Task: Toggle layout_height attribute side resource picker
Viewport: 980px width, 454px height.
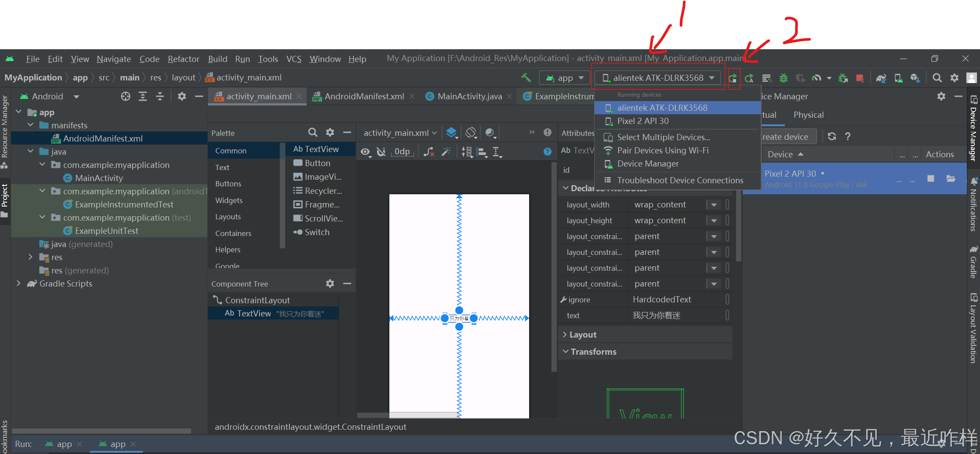Action: (727, 221)
